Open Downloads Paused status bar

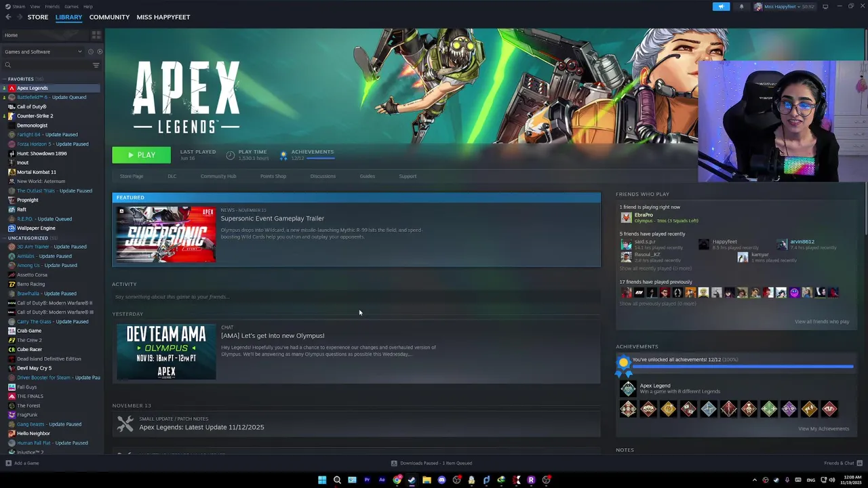click(x=432, y=463)
